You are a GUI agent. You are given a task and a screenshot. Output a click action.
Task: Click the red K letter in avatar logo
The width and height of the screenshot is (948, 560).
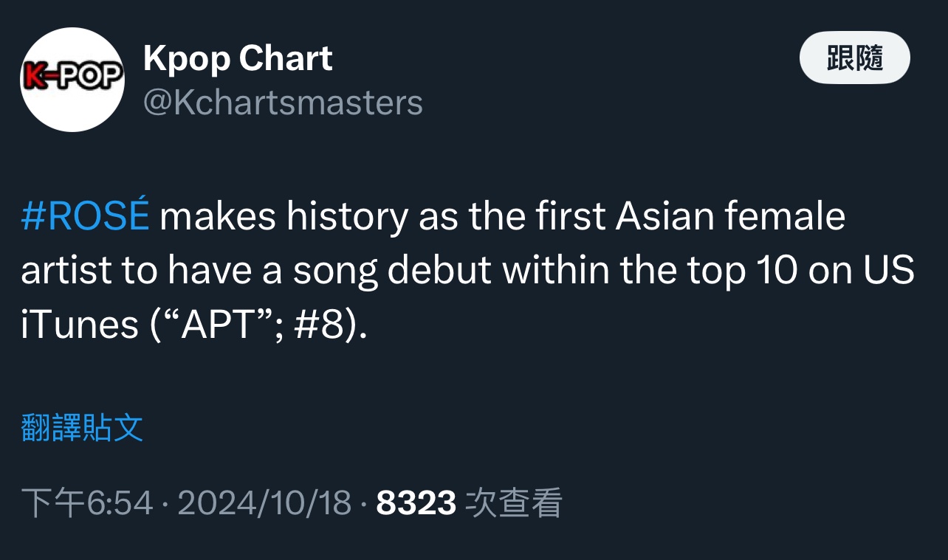click(x=35, y=77)
